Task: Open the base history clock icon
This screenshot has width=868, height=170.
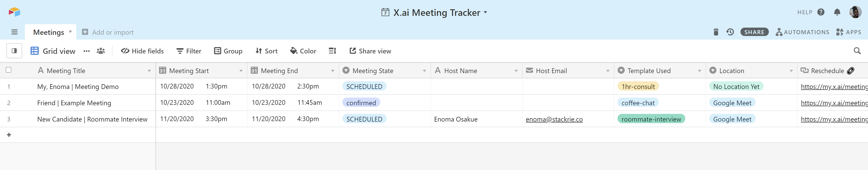Action: (x=730, y=32)
